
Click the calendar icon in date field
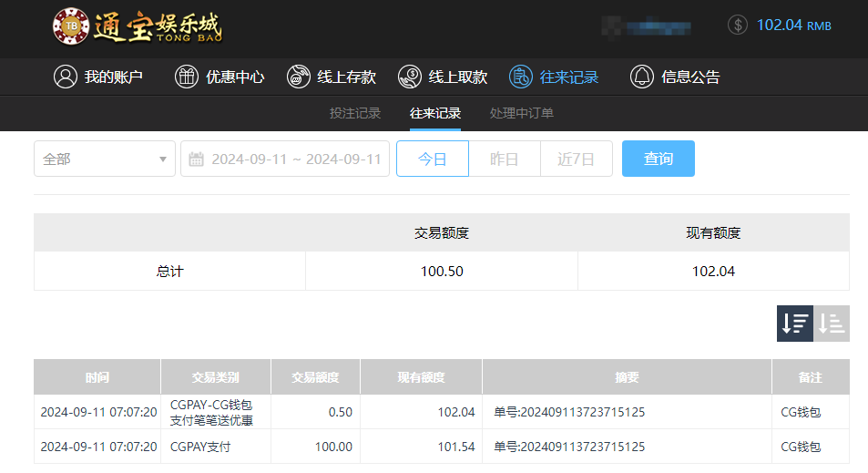[196, 159]
